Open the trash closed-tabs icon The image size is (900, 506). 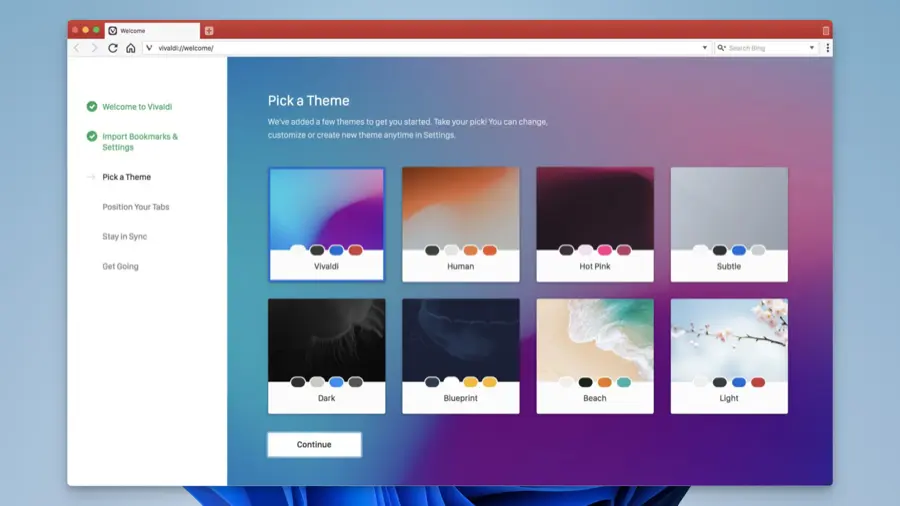pos(825,30)
